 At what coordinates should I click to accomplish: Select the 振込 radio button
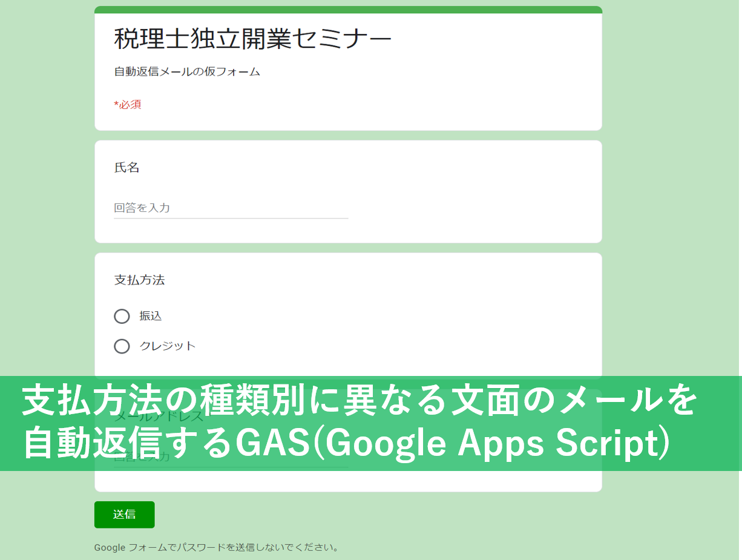(122, 317)
